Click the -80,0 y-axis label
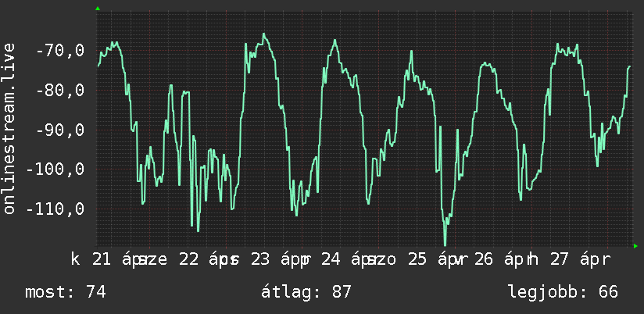The height and width of the screenshot is (314, 644). click(x=60, y=91)
